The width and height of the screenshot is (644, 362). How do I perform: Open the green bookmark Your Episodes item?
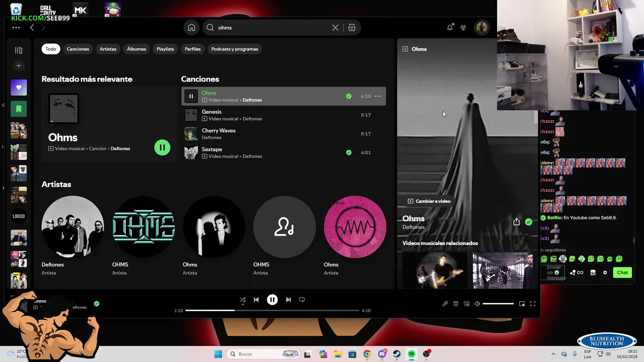[19, 109]
